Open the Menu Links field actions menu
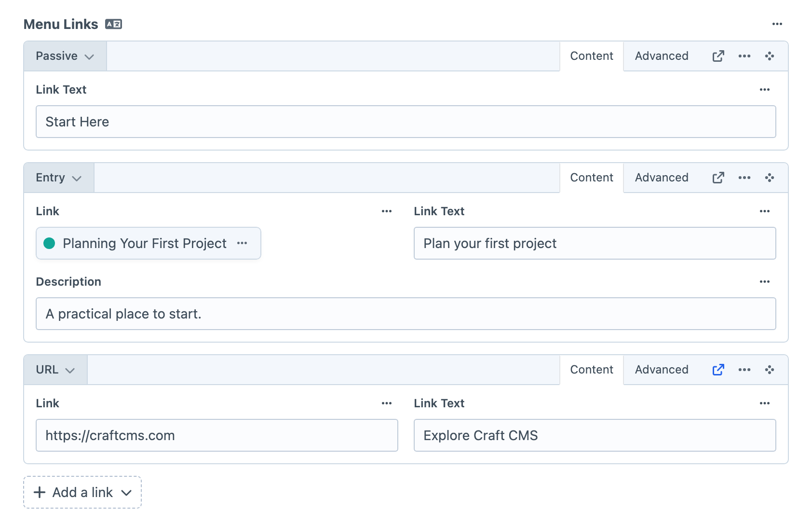Screen dimensions: 812x526 tap(777, 24)
